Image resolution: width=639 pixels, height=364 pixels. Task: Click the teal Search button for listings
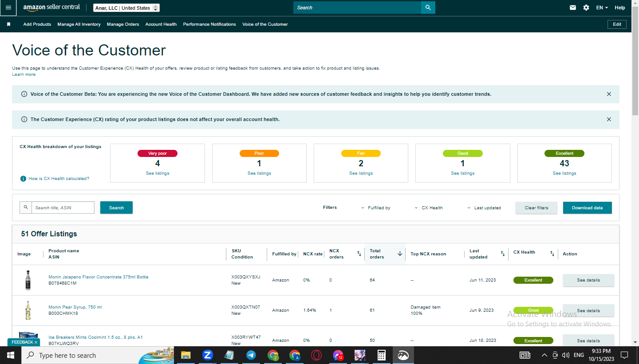(116, 207)
